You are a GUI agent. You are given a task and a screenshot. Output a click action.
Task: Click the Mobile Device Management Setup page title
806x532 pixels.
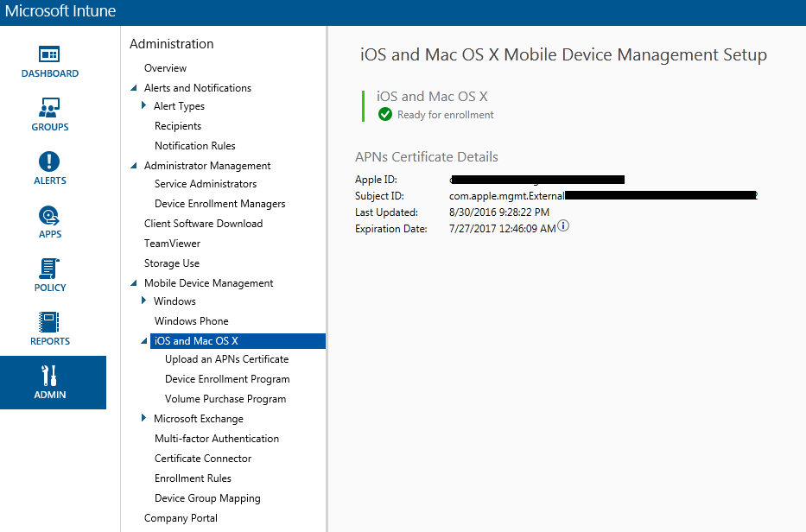point(563,54)
